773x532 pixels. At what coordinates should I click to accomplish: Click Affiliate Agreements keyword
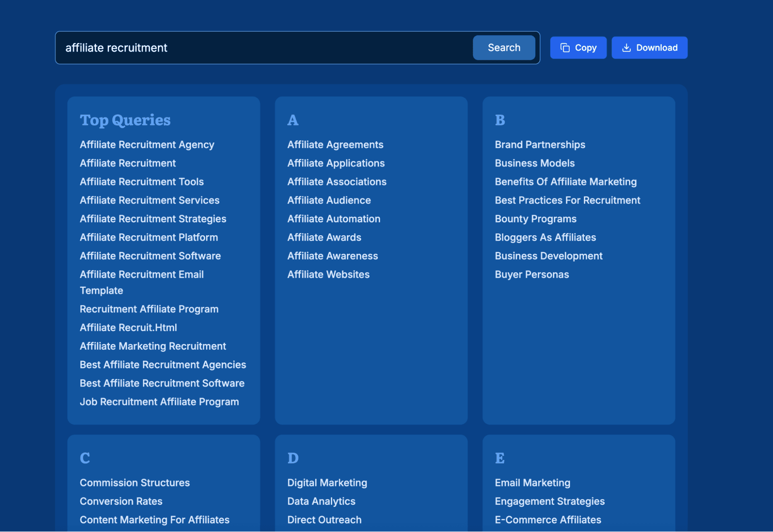(x=335, y=145)
